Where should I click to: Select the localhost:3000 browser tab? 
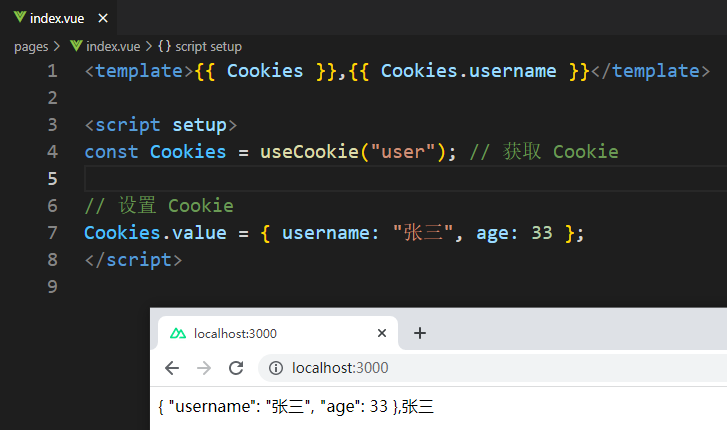tap(278, 333)
